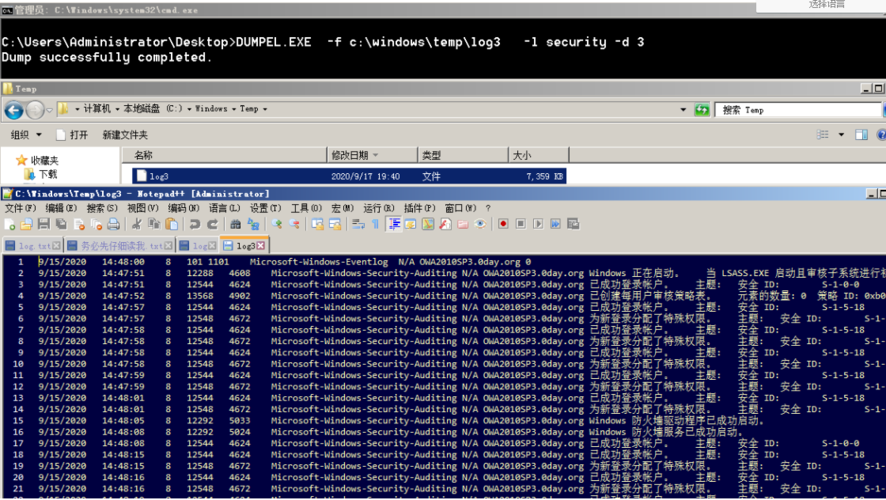
Task: Click the Zoom In icon in Notepad++
Action: pos(276,224)
